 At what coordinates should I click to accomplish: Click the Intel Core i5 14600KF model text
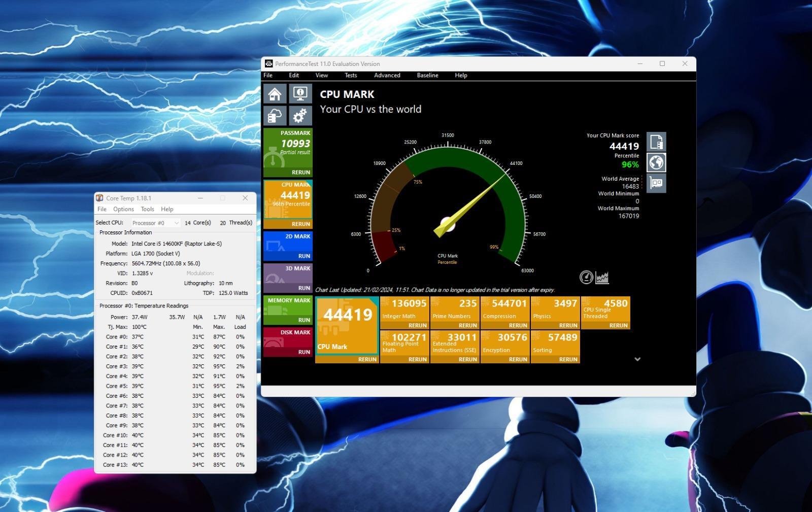click(177, 244)
